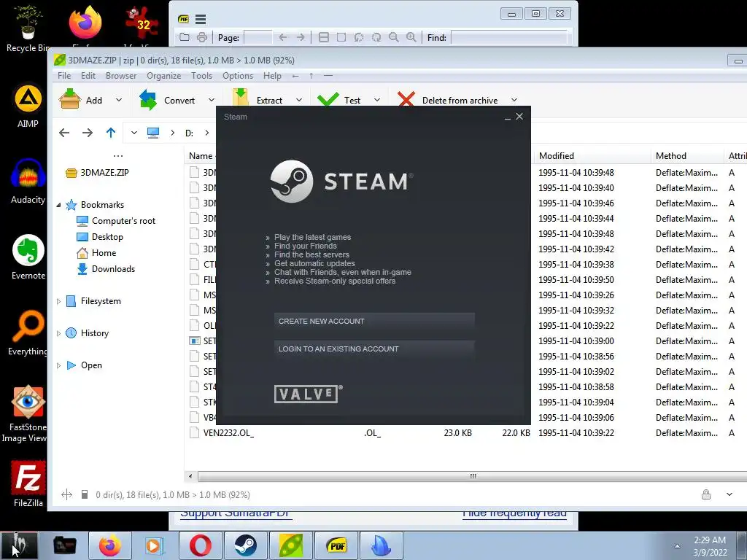Open the Organize menu in PeaZip
The height and width of the screenshot is (560, 747).
[x=163, y=76]
